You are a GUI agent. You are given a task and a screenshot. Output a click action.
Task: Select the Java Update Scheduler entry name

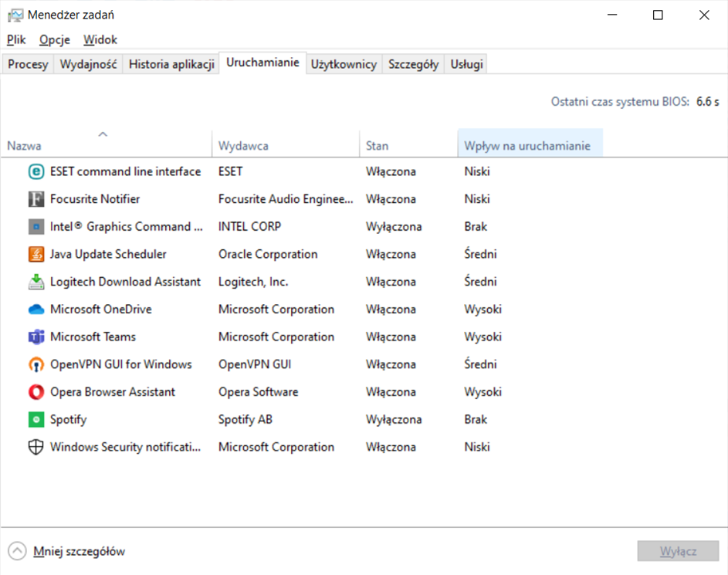[108, 255]
